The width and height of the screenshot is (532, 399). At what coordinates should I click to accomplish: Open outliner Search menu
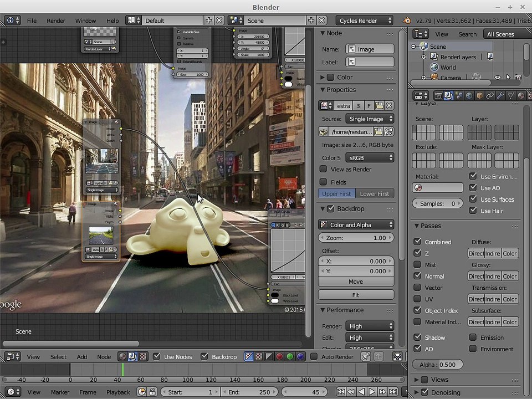coord(468,34)
